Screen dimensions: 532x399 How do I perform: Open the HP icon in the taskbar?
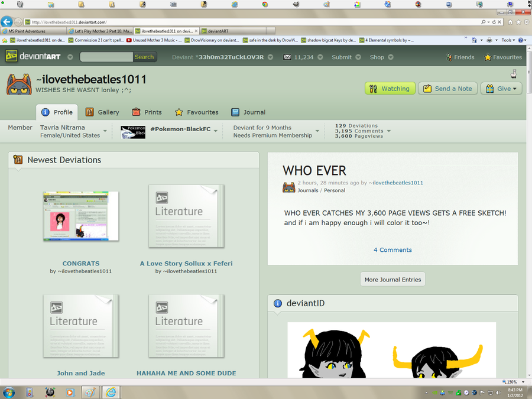(50, 392)
